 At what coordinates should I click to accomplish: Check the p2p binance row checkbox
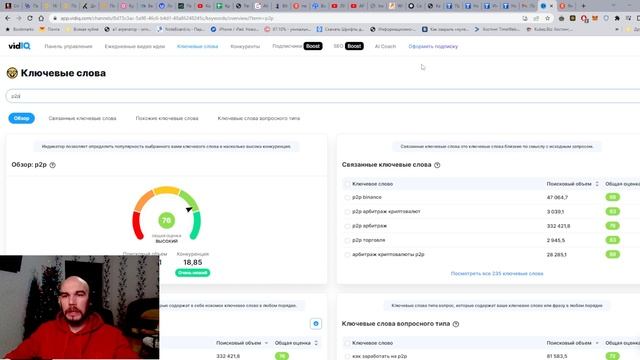(x=347, y=198)
